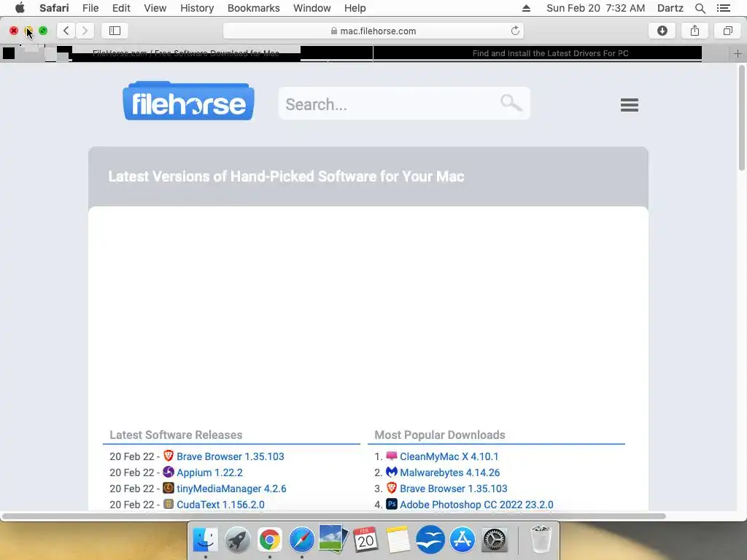Click the Safari compass in Dock

(301, 540)
